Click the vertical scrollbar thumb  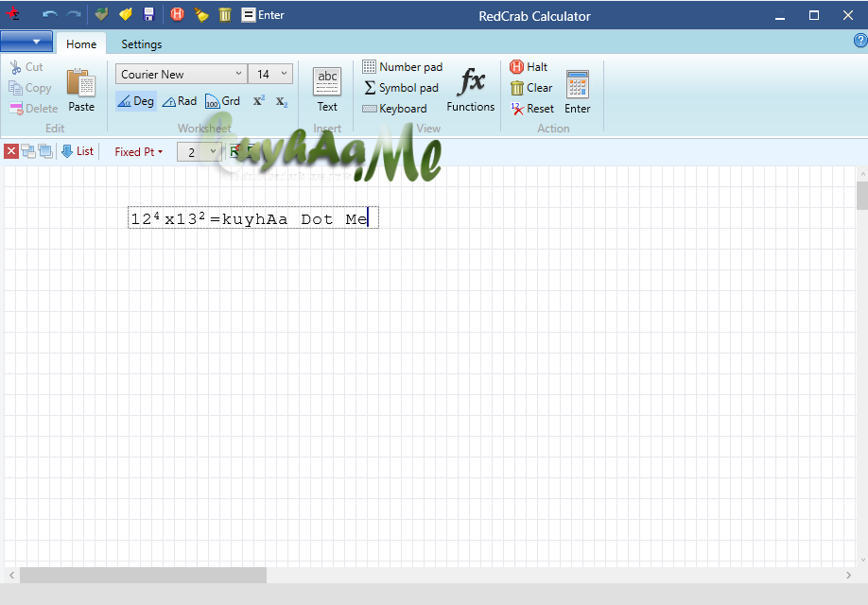click(862, 196)
